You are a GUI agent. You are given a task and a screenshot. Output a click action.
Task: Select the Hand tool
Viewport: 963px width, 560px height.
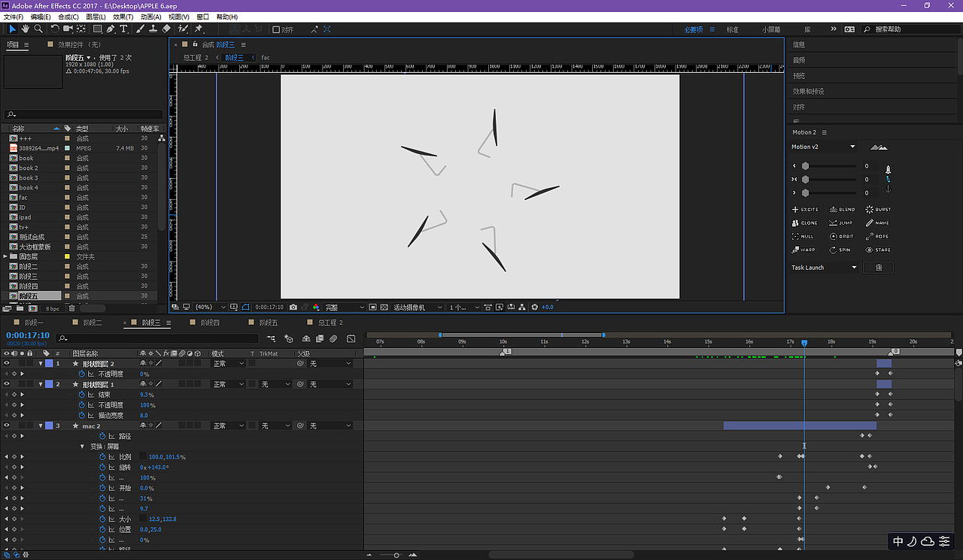(x=26, y=29)
